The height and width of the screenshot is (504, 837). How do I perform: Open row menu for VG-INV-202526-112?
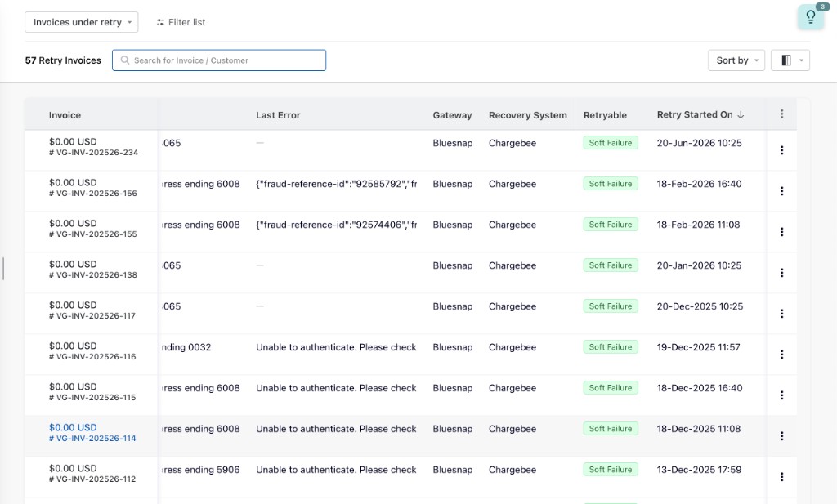tap(781, 477)
